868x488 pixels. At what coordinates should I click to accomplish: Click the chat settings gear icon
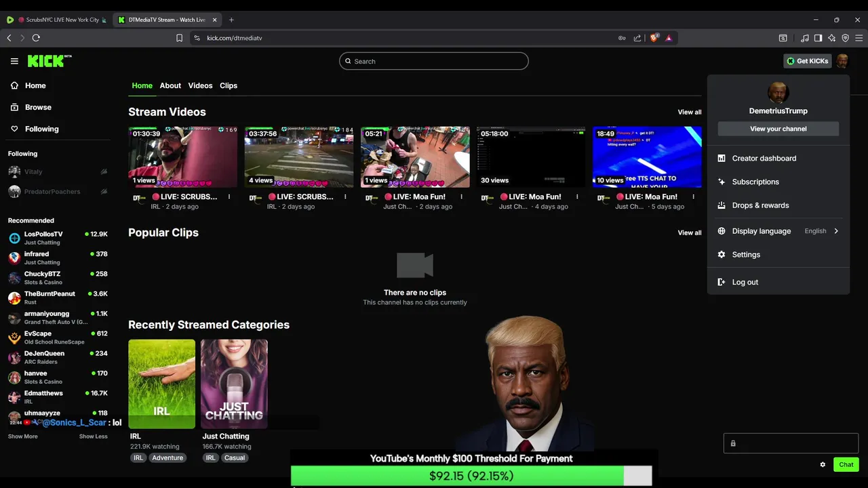[823, 464]
